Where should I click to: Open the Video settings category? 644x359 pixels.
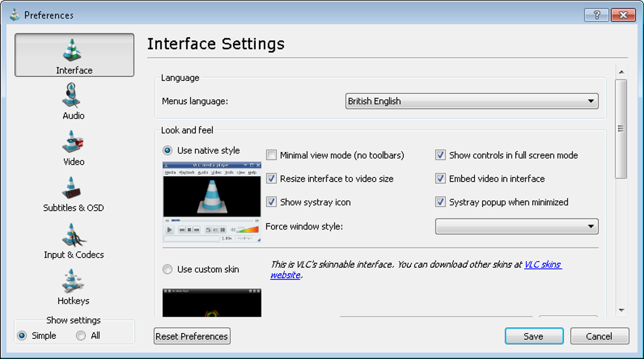tap(74, 148)
